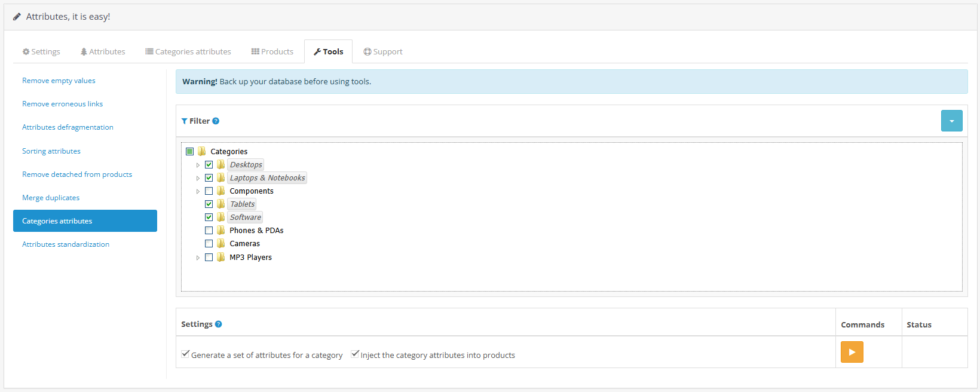Check the Cameras category checkbox

point(209,243)
